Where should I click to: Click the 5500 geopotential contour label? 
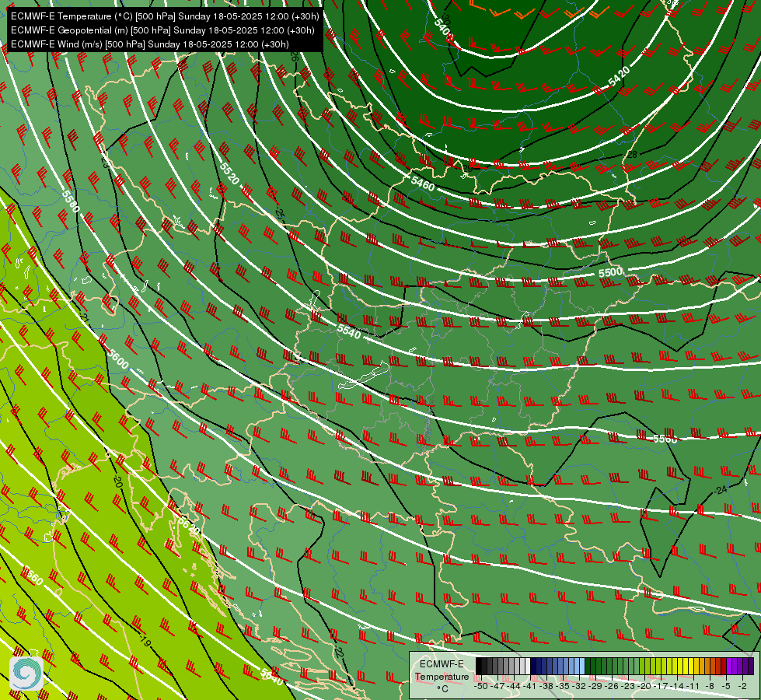(x=610, y=272)
